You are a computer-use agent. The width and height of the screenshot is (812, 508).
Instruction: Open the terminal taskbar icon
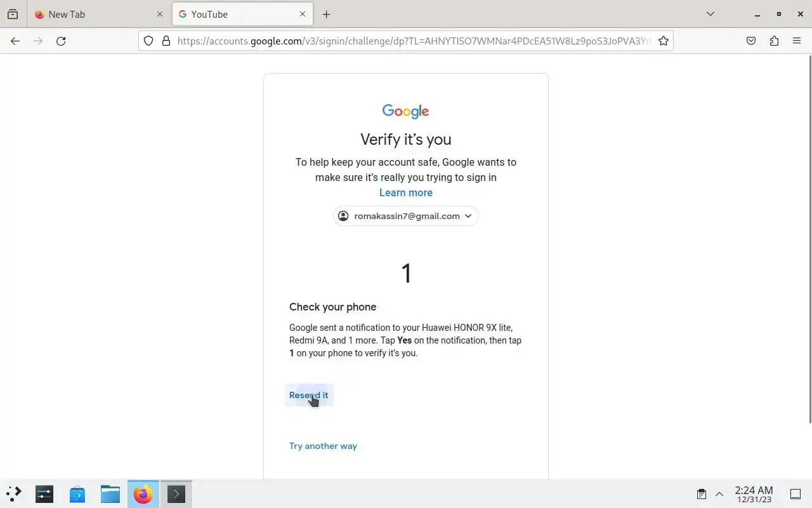176,493
